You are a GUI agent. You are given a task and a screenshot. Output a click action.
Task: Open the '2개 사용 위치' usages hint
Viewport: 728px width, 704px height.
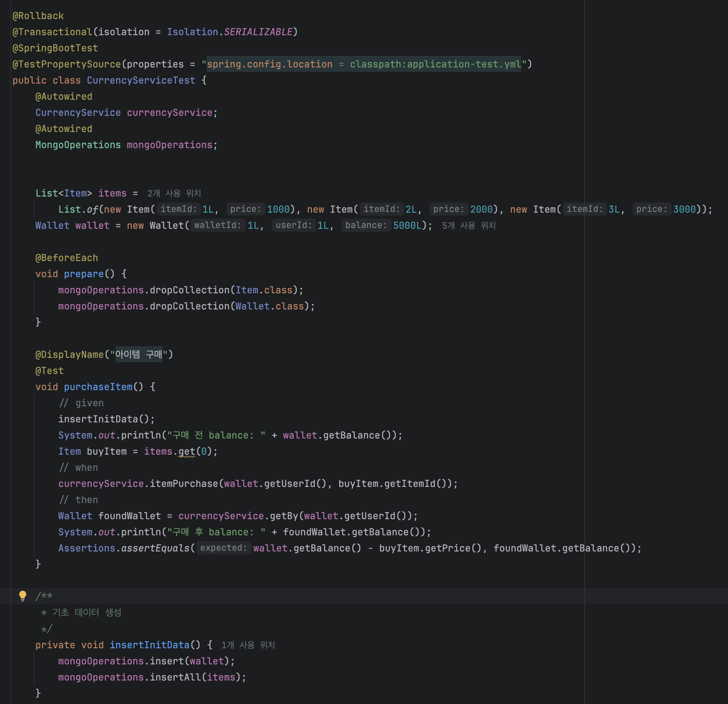coord(174,193)
